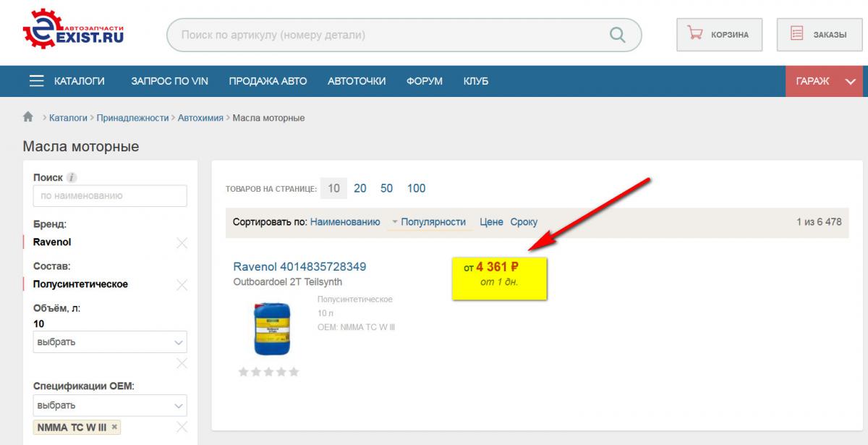Click the Ravenol canister thumbnail
This screenshot has width=868, height=445.
(x=272, y=329)
